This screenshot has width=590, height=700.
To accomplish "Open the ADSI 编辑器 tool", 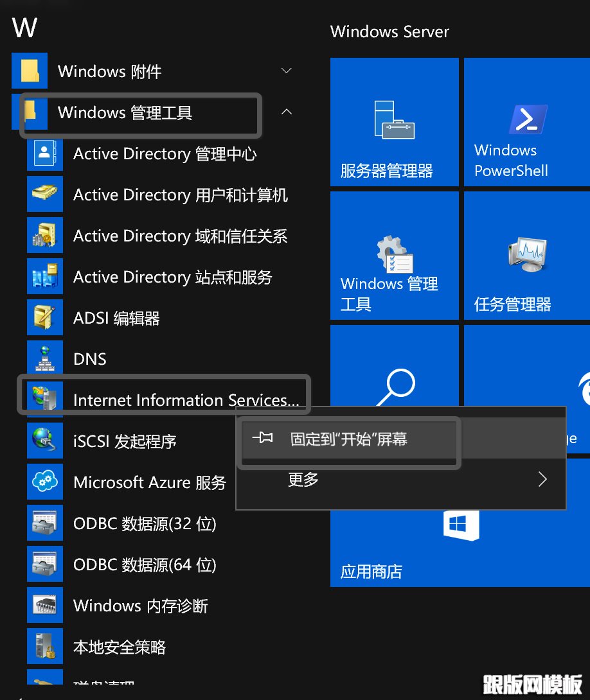I will tap(116, 318).
